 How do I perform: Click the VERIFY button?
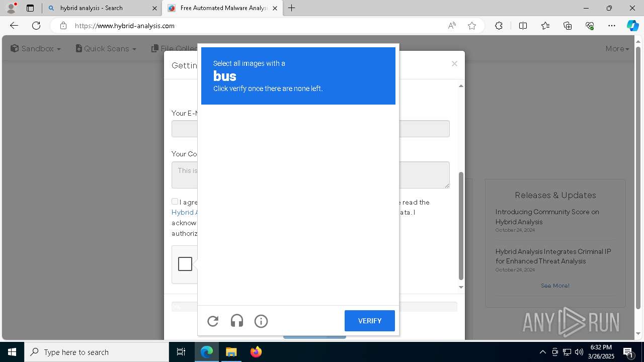pyautogui.click(x=370, y=321)
